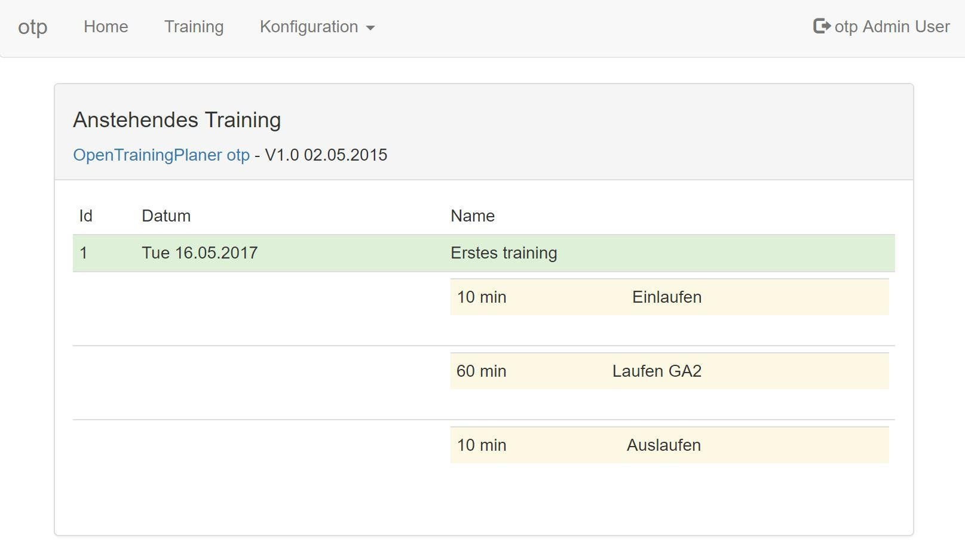
Task: Click the logout icon near otp Admin User
Action: coord(821,26)
